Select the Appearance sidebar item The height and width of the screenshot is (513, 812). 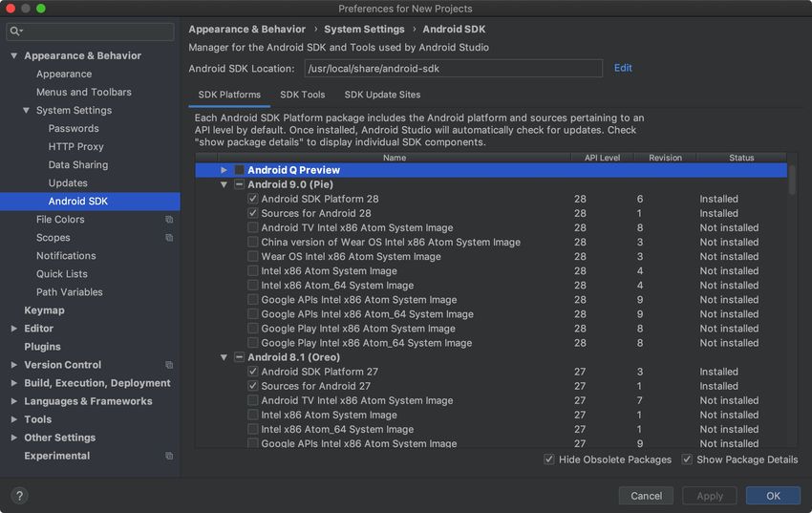click(x=64, y=74)
